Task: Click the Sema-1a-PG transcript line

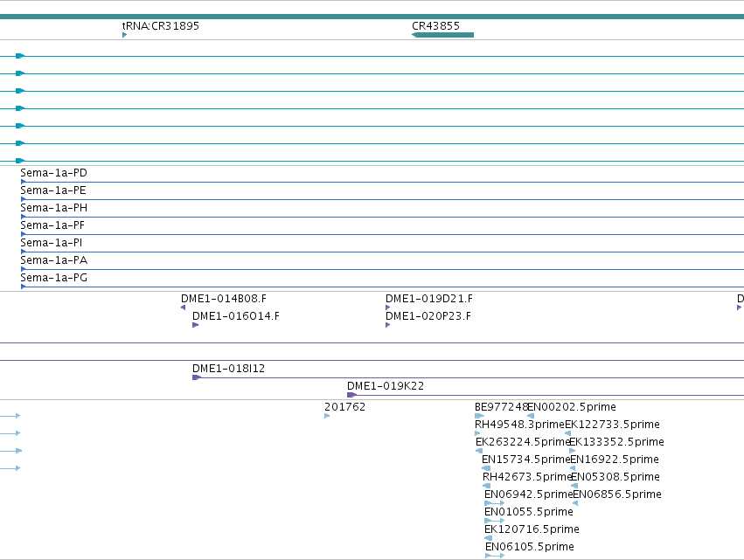Action: pyautogui.click(x=382, y=287)
